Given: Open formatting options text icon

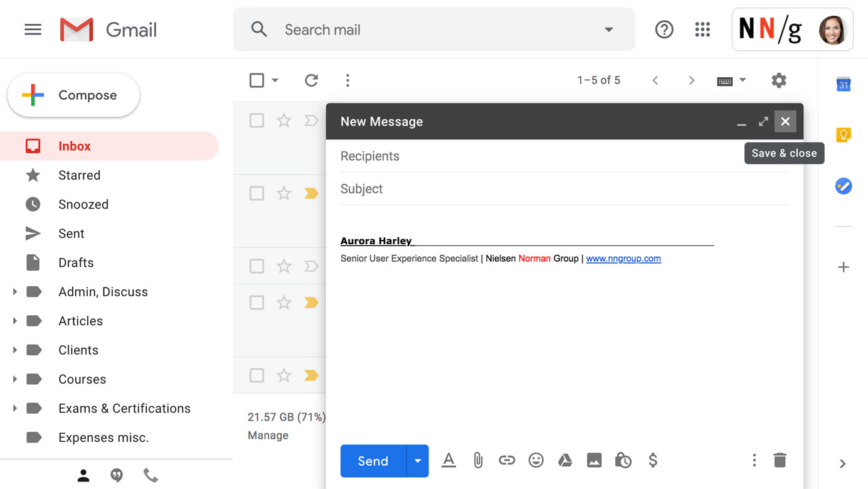Looking at the screenshot, I should tap(448, 461).
